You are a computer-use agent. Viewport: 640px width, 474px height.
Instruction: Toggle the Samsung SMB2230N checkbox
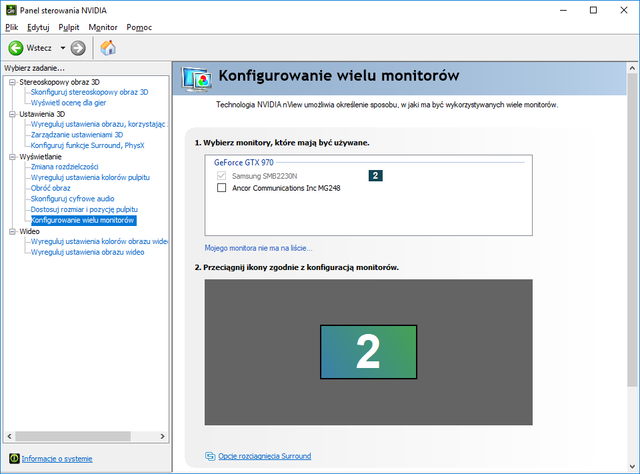click(222, 176)
